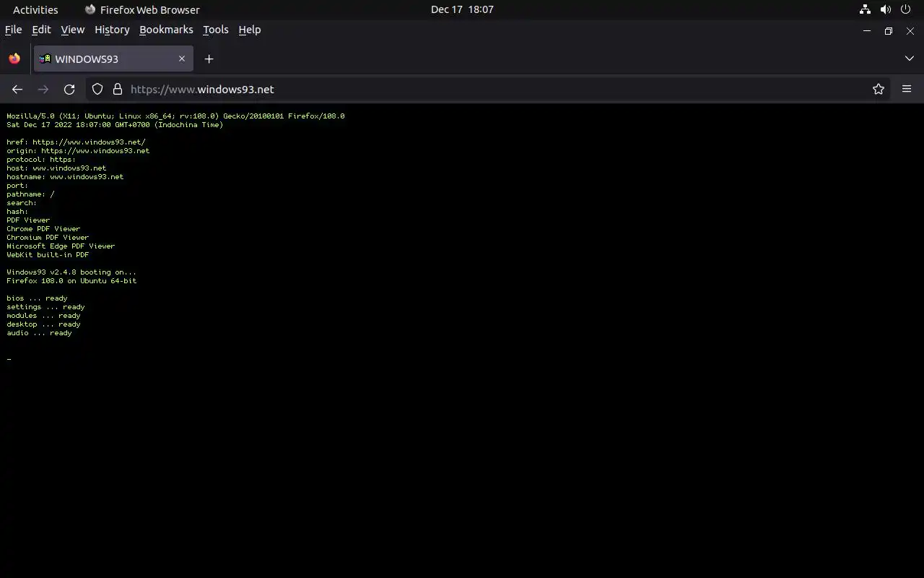Viewport: 924px width, 578px height.
Task: Open the tracking protection shield icon
Action: point(97,90)
